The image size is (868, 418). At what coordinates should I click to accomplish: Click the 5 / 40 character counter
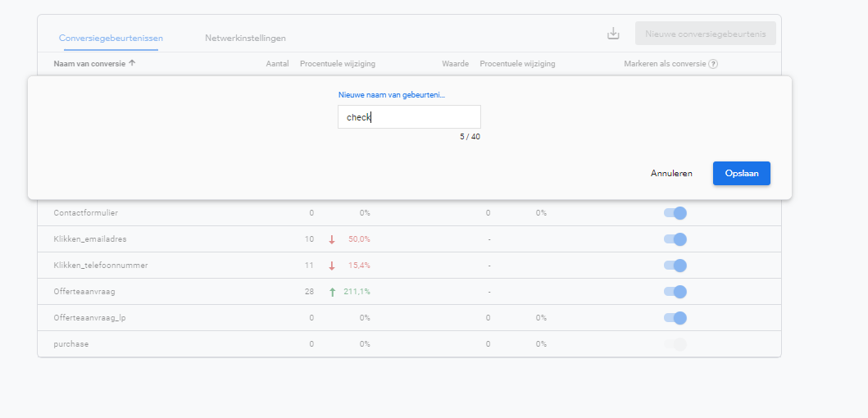[x=470, y=137]
